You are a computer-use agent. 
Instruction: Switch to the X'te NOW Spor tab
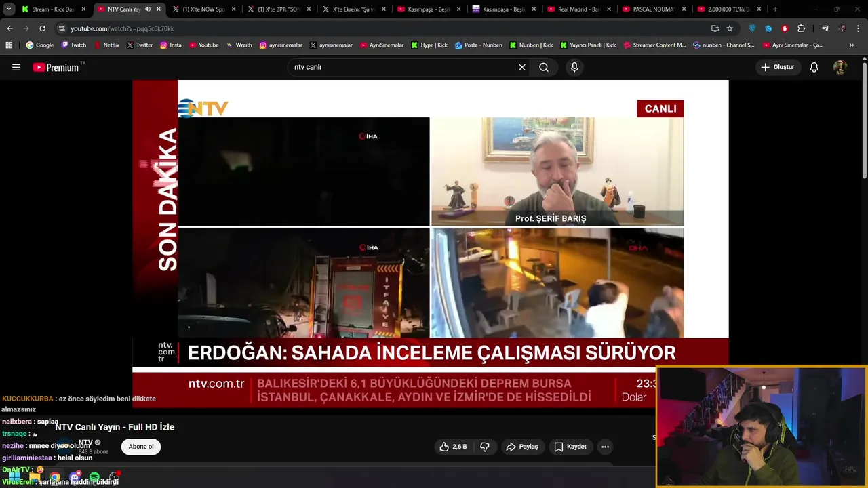(203, 9)
